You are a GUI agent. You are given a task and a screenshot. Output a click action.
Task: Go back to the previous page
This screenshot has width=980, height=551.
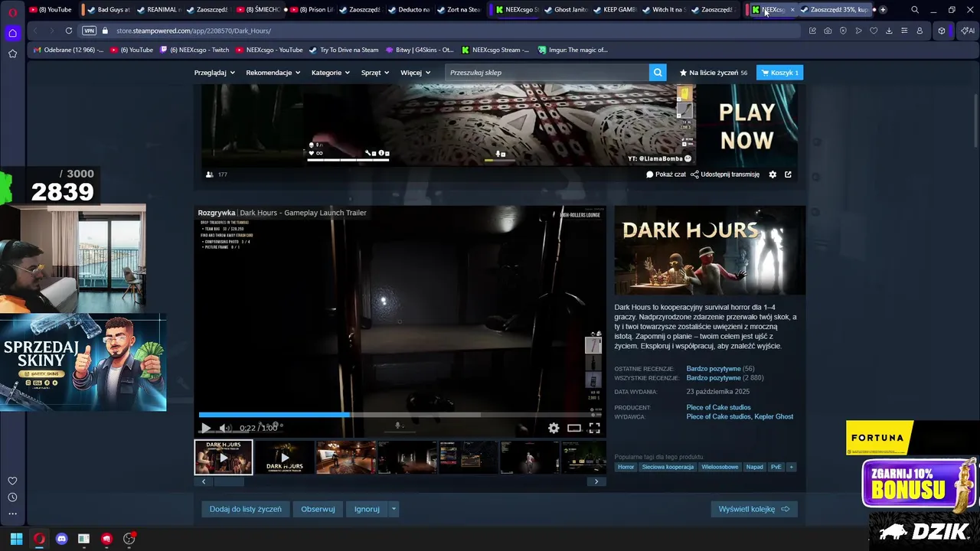point(35,31)
